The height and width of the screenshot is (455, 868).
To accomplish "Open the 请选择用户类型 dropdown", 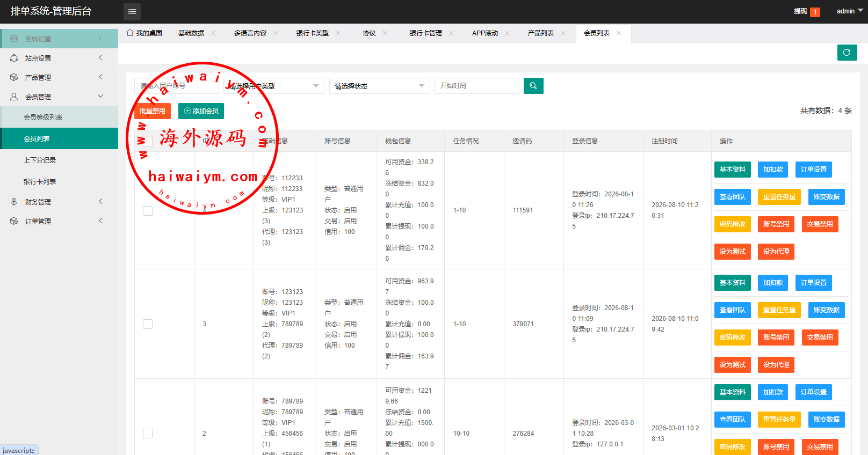I will coord(274,86).
